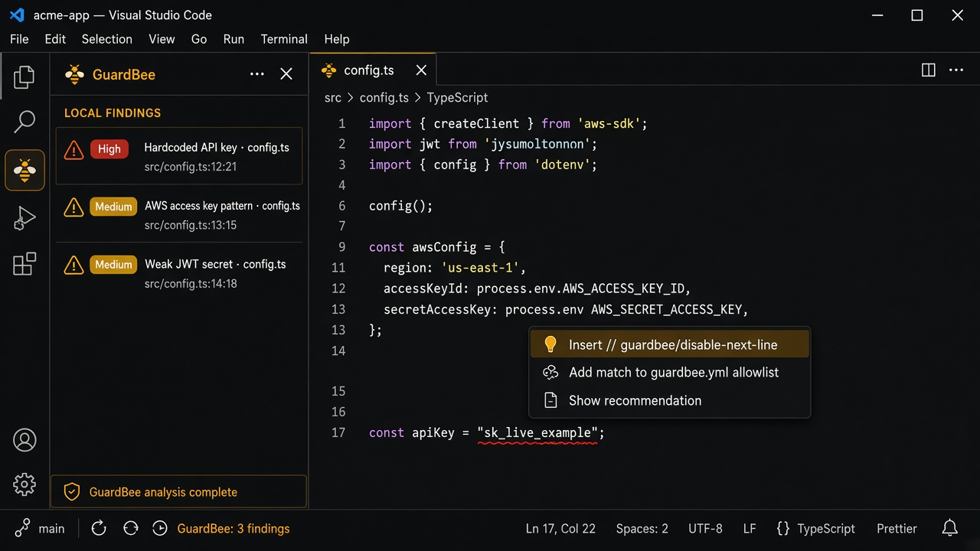
Task: Click GuardBee: 3 findings in status bar
Action: (234, 529)
